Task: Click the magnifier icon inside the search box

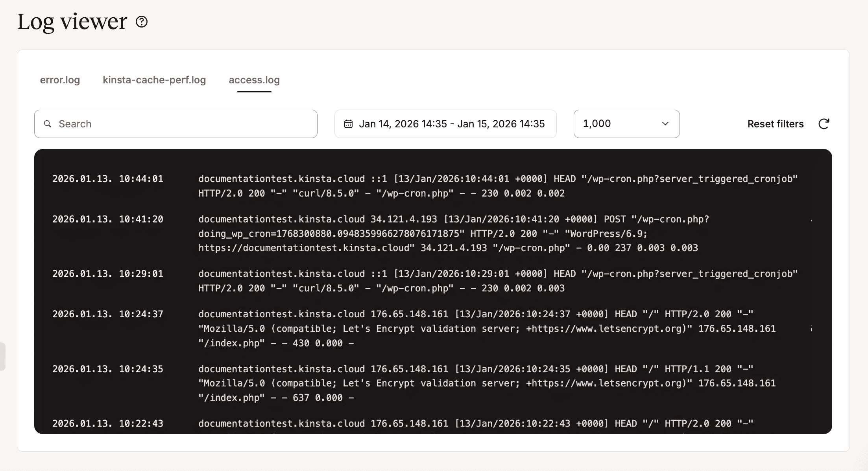Action: tap(48, 124)
